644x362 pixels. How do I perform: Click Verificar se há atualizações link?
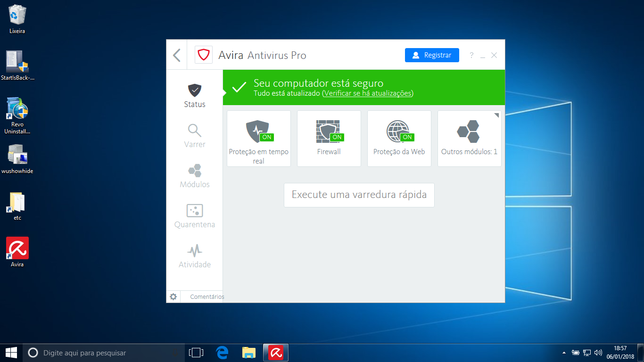pyautogui.click(x=368, y=93)
